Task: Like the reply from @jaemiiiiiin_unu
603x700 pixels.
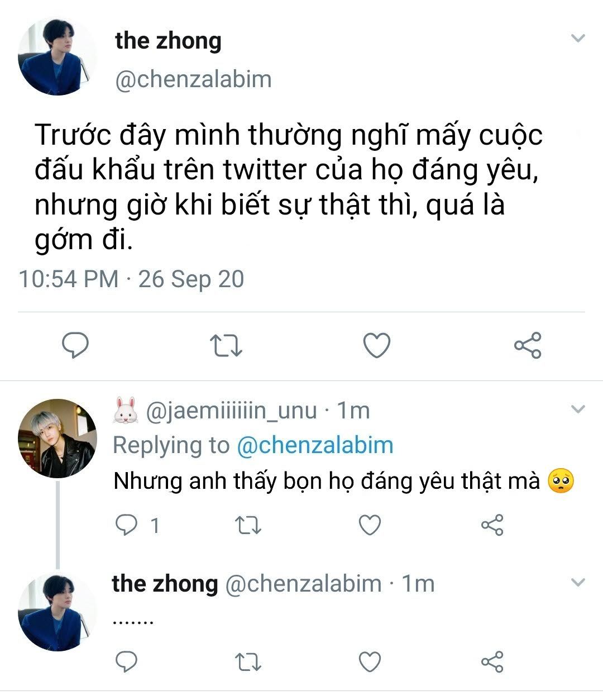Action: (369, 525)
